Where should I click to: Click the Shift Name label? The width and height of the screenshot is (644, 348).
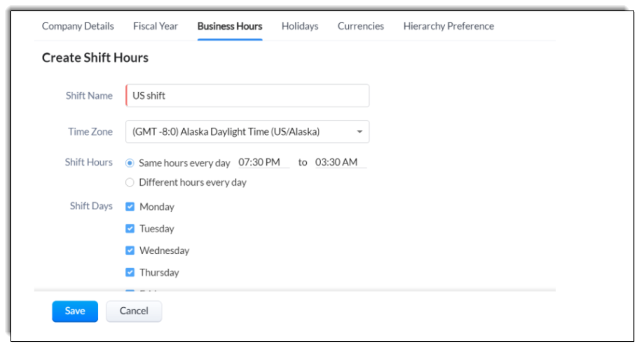pos(89,95)
